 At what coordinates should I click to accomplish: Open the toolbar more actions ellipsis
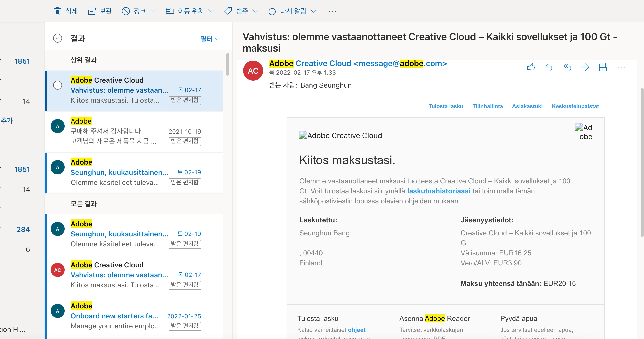(x=332, y=11)
